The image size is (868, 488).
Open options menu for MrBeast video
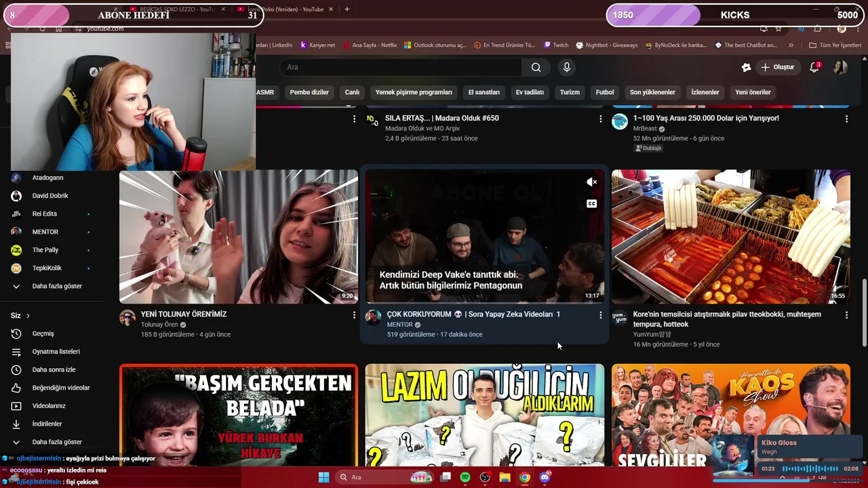846,119
